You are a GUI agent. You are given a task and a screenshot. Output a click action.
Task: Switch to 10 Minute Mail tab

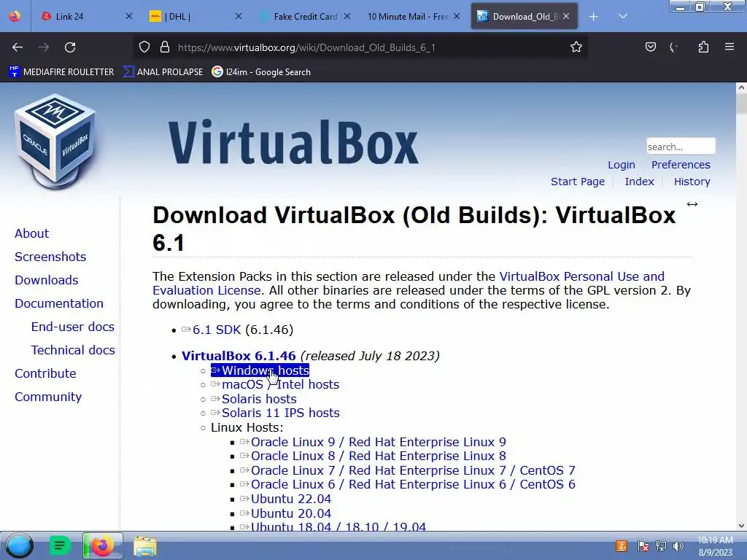tap(414, 16)
